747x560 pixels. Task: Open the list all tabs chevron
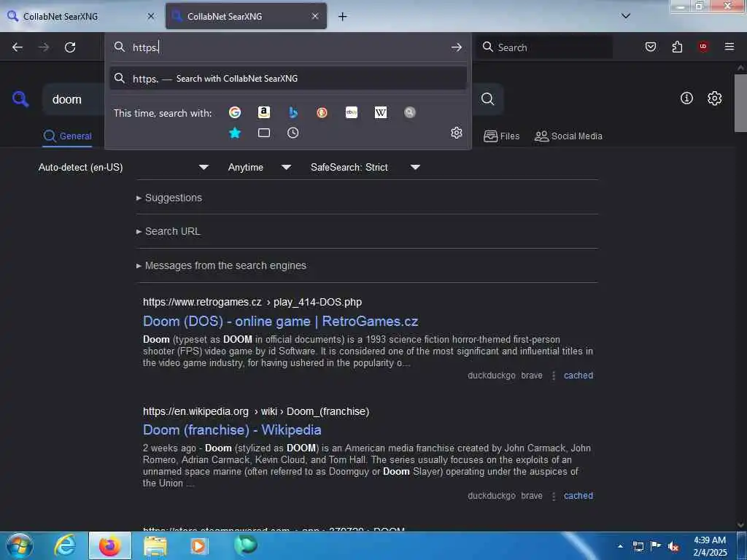pyautogui.click(x=626, y=16)
